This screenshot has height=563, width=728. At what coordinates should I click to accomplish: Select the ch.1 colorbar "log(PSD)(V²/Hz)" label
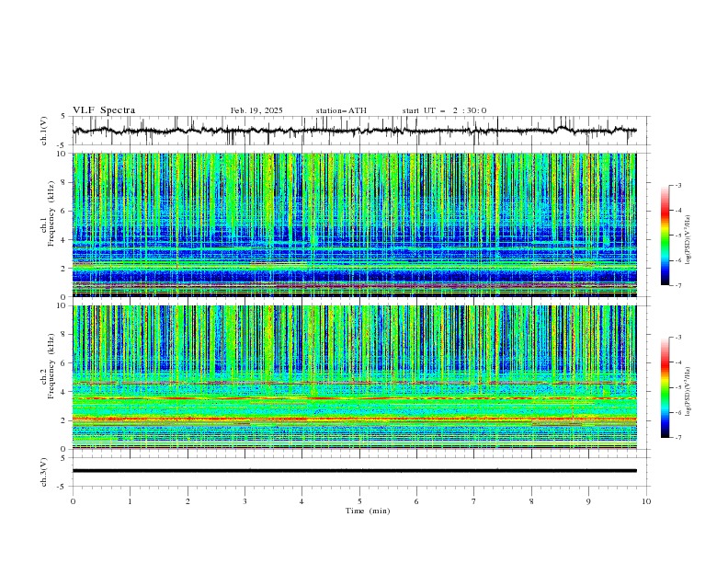(x=688, y=240)
